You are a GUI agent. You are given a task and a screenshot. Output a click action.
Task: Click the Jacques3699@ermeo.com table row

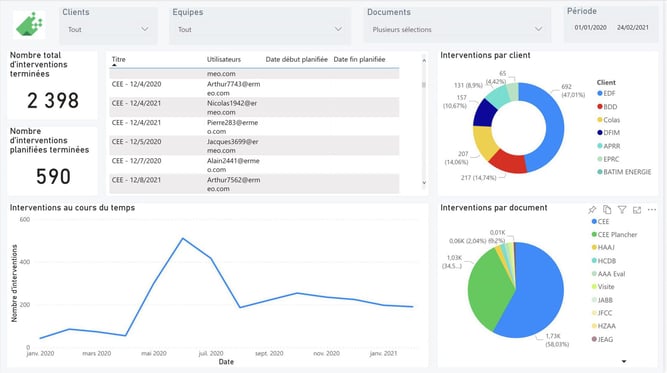(x=254, y=146)
